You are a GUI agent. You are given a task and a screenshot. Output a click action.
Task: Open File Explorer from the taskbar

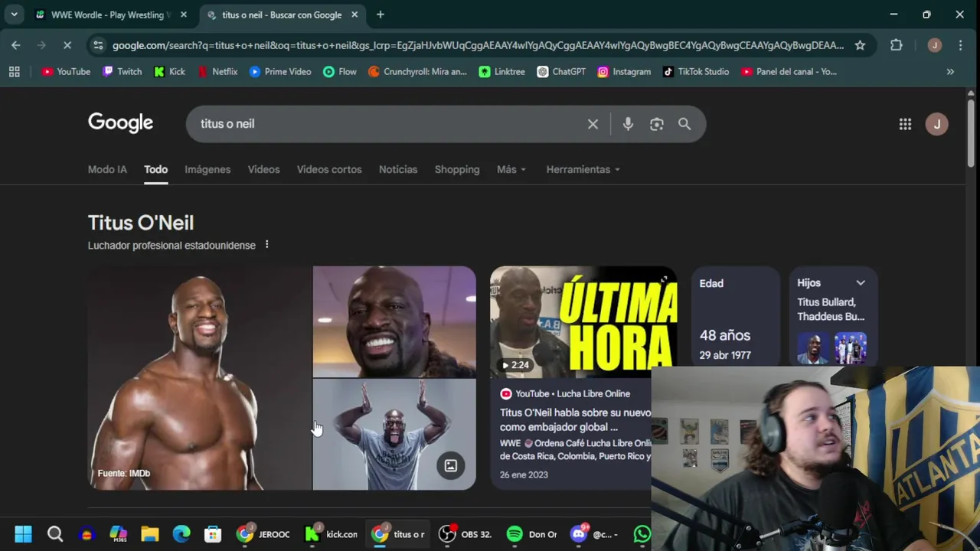tap(149, 534)
